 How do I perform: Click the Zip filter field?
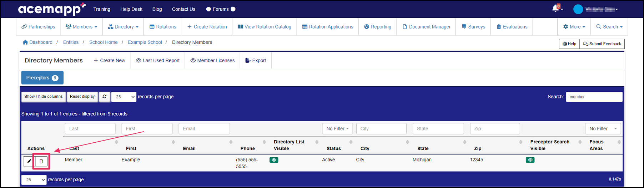coord(495,129)
